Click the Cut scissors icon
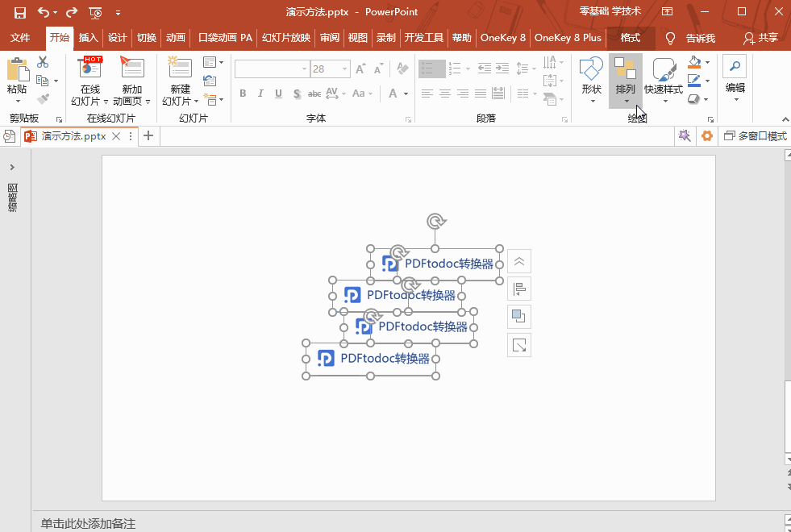 coord(43,62)
